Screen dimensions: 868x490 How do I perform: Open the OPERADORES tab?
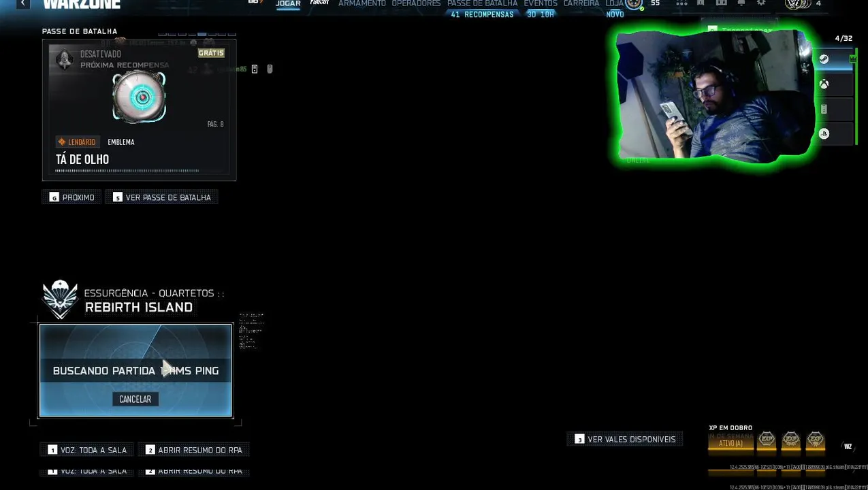(416, 3)
